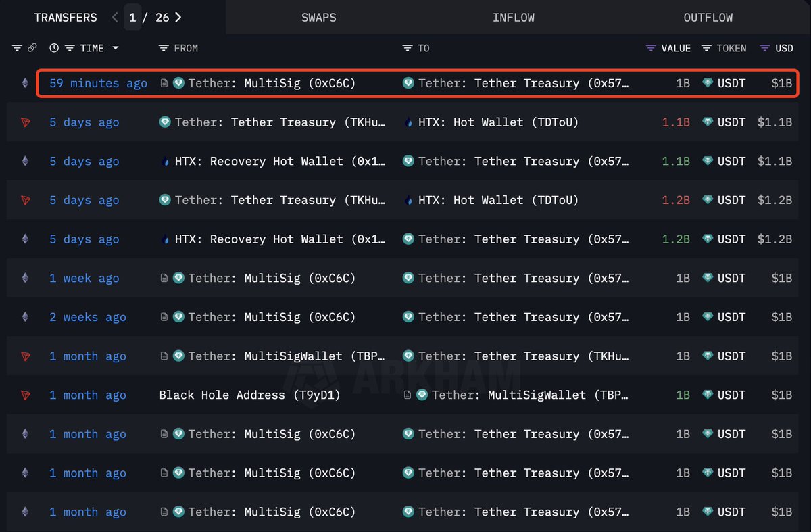The width and height of the screenshot is (811, 532).
Task: Click the HTX flame icon beside Recovery Hot Wallet
Action: (x=166, y=162)
